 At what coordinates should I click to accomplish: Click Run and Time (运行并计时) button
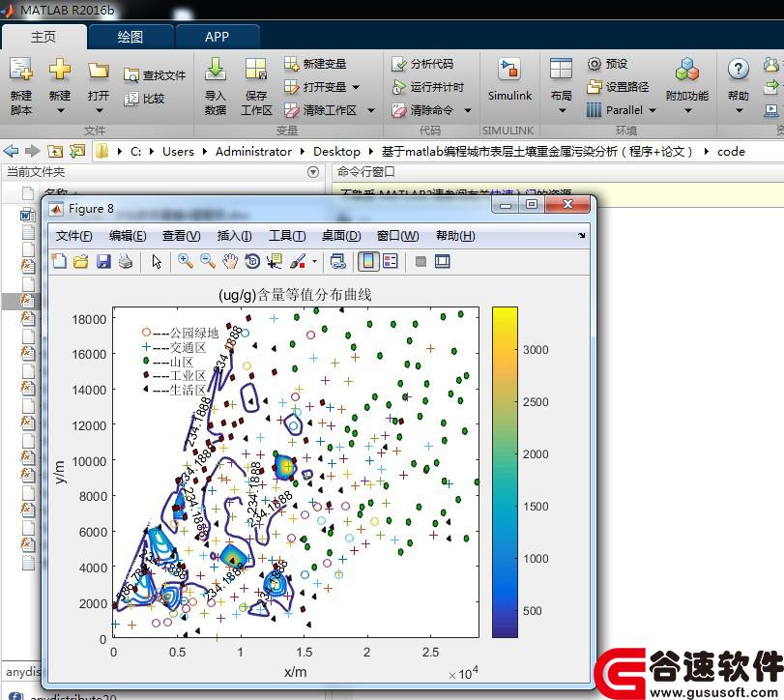428,87
